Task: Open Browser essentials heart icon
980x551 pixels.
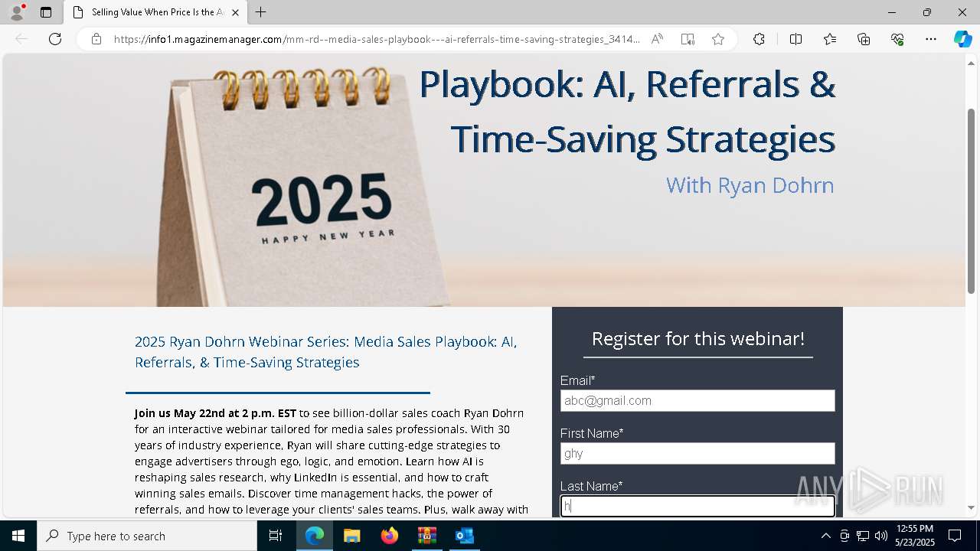Action: click(897, 39)
